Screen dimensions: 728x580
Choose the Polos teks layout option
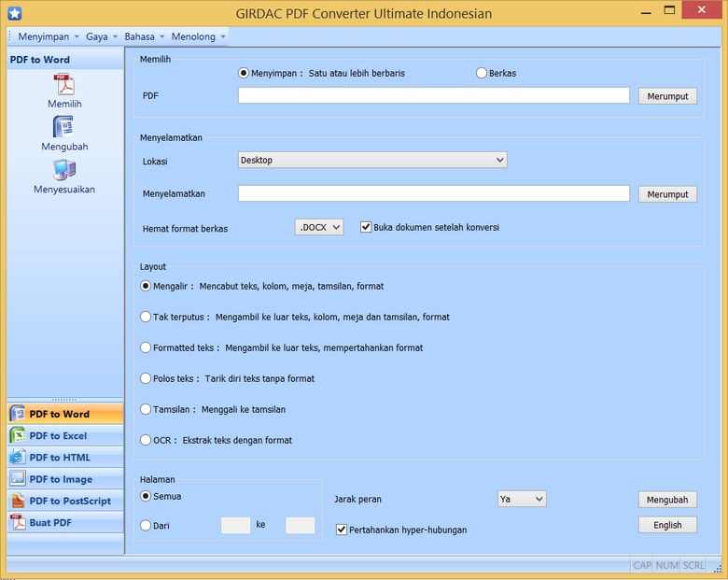click(146, 378)
